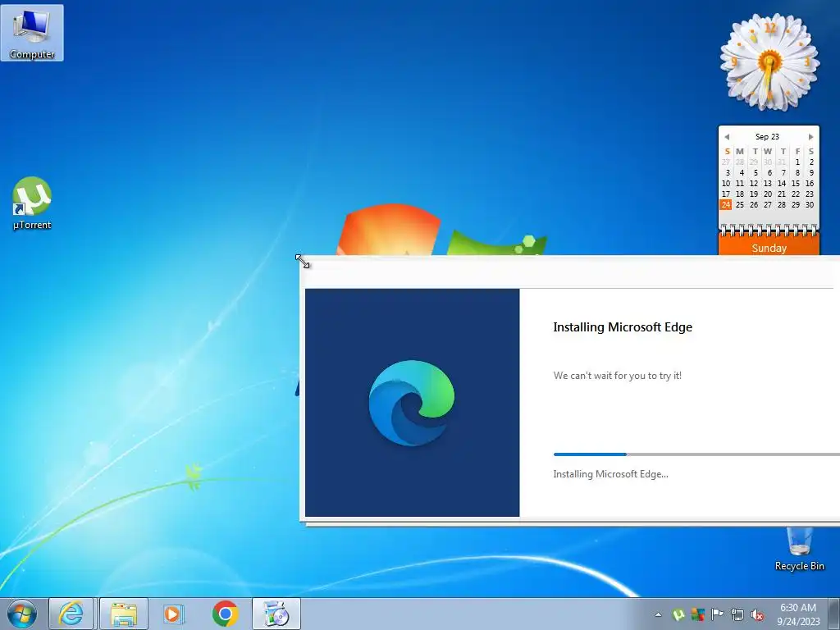Click the Show Desktop strip on the taskbar
Screen dimensions: 840x630
(834, 614)
